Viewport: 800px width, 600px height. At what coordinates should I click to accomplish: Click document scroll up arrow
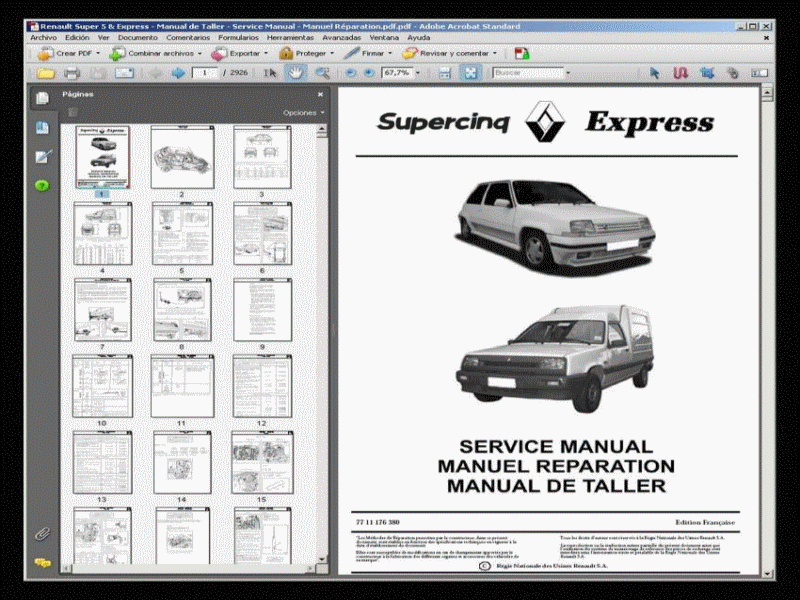pos(766,93)
